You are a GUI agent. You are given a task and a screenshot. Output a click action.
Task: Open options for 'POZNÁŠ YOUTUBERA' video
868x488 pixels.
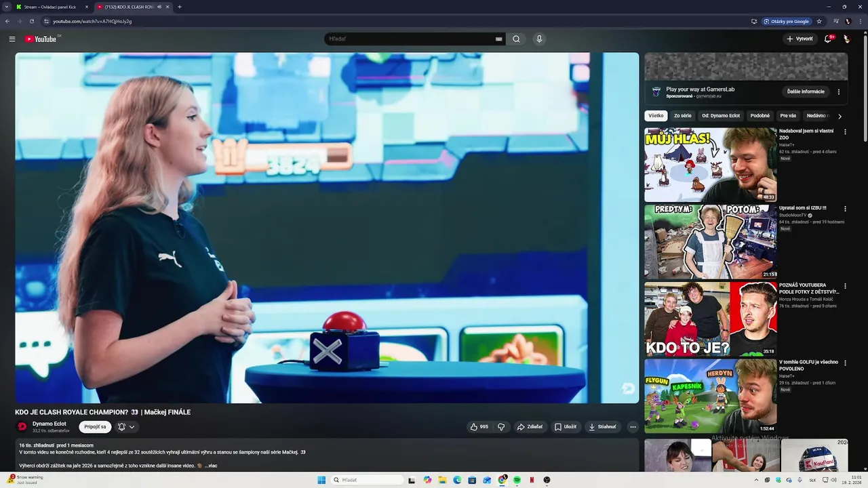click(x=845, y=286)
